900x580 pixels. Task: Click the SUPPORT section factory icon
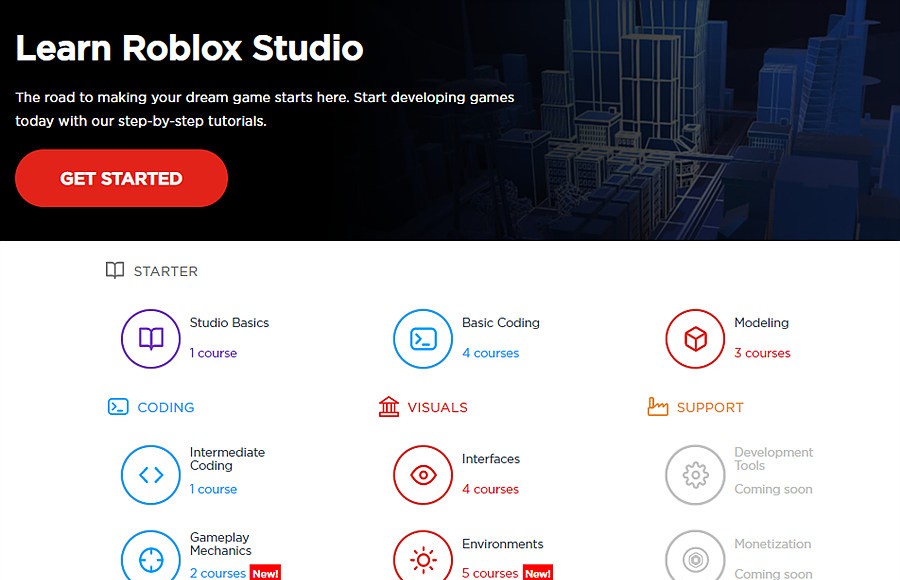pos(658,407)
